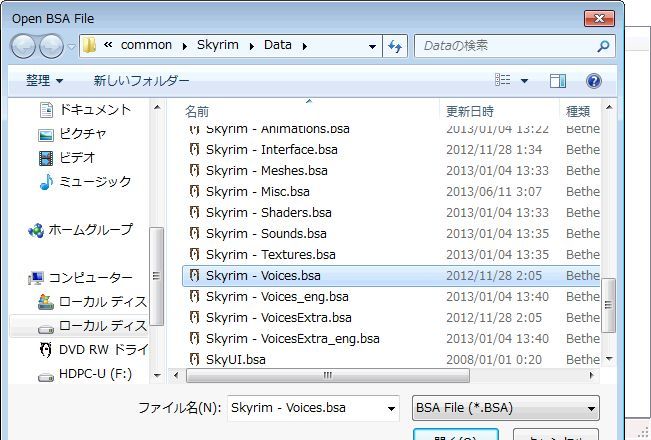Click file list scroll up arrow

(609, 107)
